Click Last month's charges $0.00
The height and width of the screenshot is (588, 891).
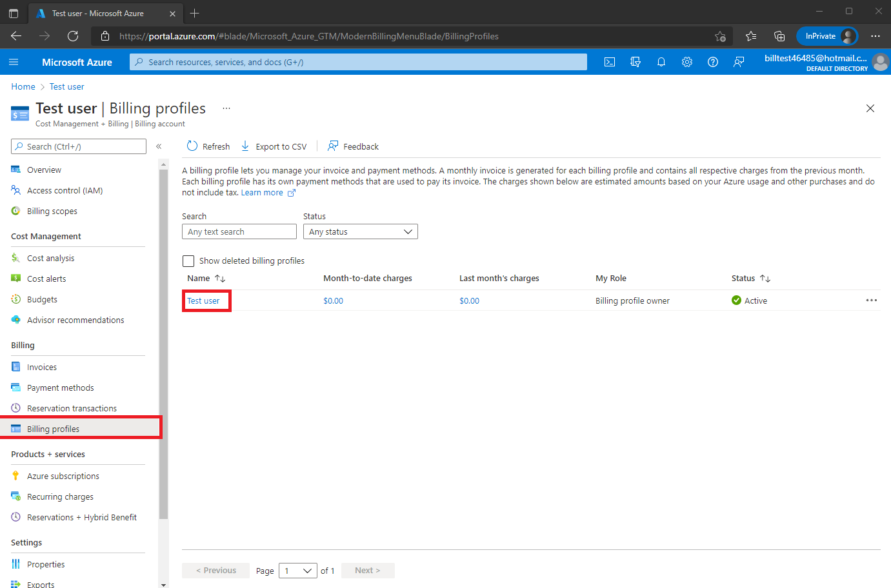[469, 300]
